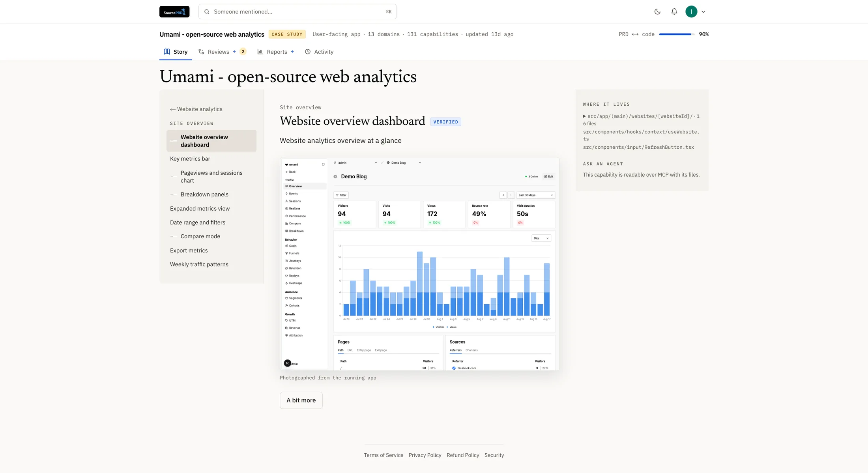Click the magnifier icon in the search bar

207,12
